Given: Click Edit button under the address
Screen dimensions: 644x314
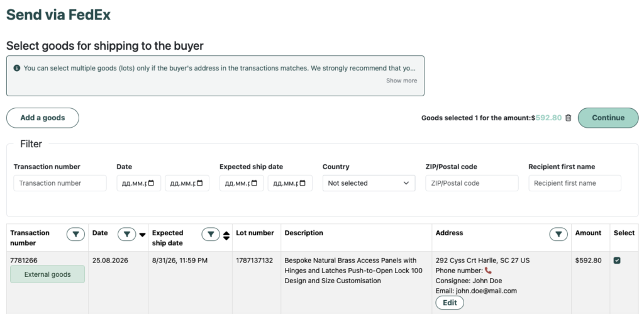Looking at the screenshot, I should (x=450, y=303).
